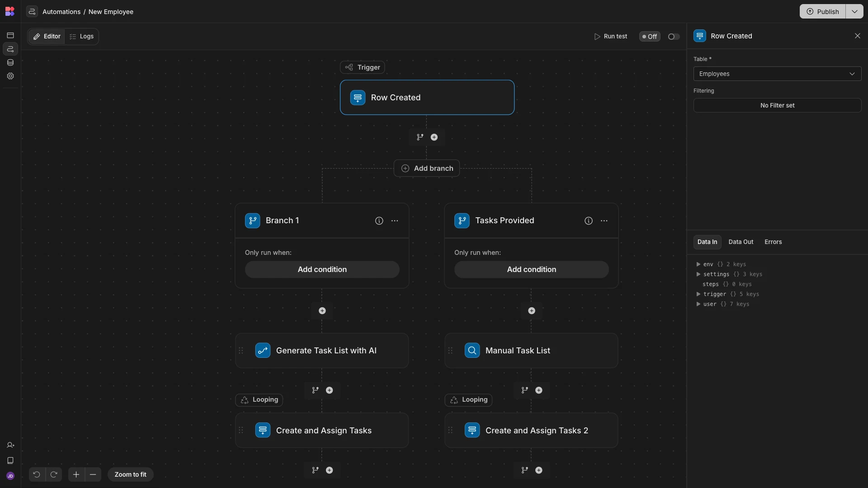Open the Publish dropdown arrow
The height and width of the screenshot is (488, 868).
point(854,11)
